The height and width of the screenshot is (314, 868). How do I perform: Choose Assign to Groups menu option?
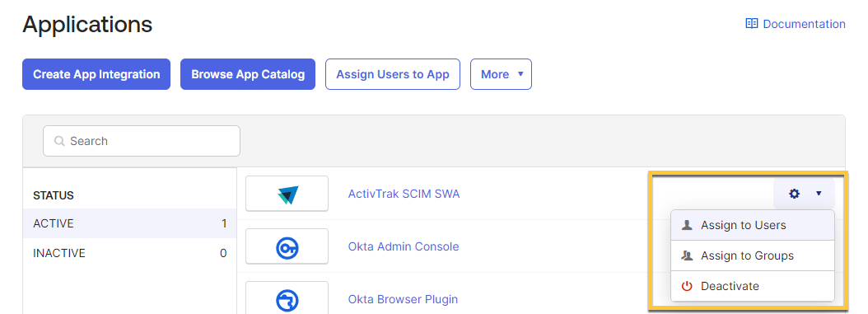pyautogui.click(x=753, y=255)
